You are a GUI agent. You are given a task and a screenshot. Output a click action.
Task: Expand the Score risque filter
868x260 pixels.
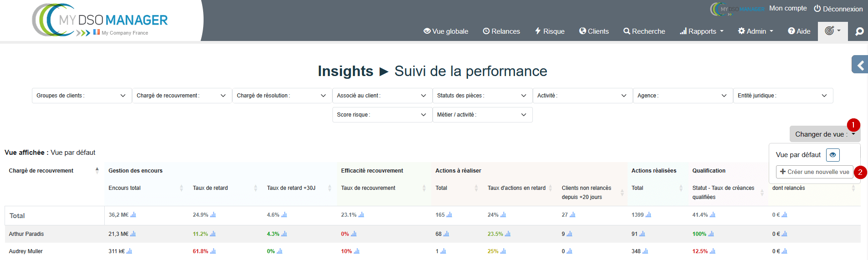pyautogui.click(x=382, y=115)
